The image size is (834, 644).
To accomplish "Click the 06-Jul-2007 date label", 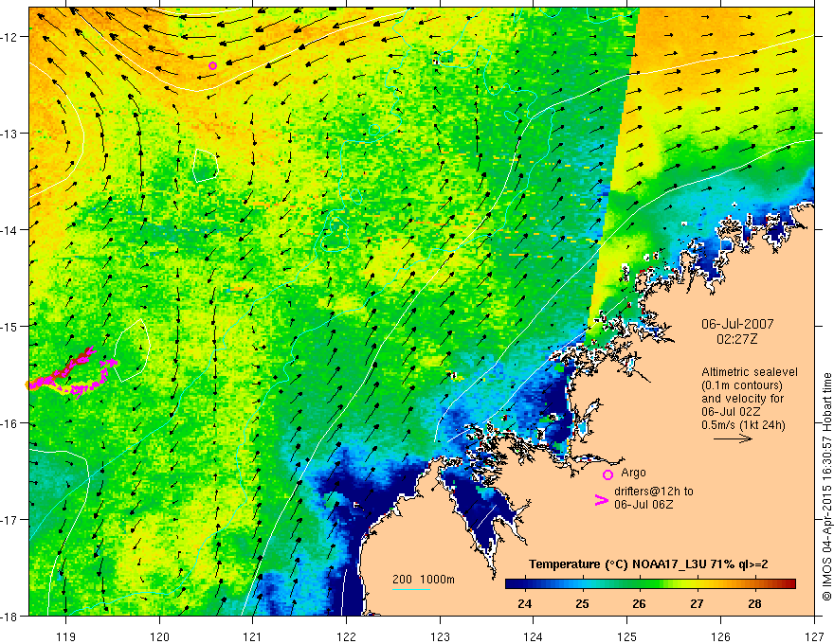I will click(737, 324).
